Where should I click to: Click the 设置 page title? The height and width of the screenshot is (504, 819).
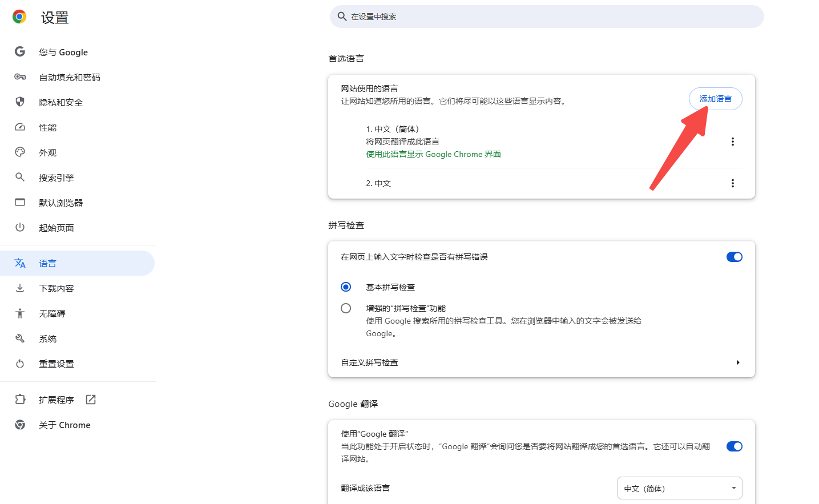pos(55,18)
